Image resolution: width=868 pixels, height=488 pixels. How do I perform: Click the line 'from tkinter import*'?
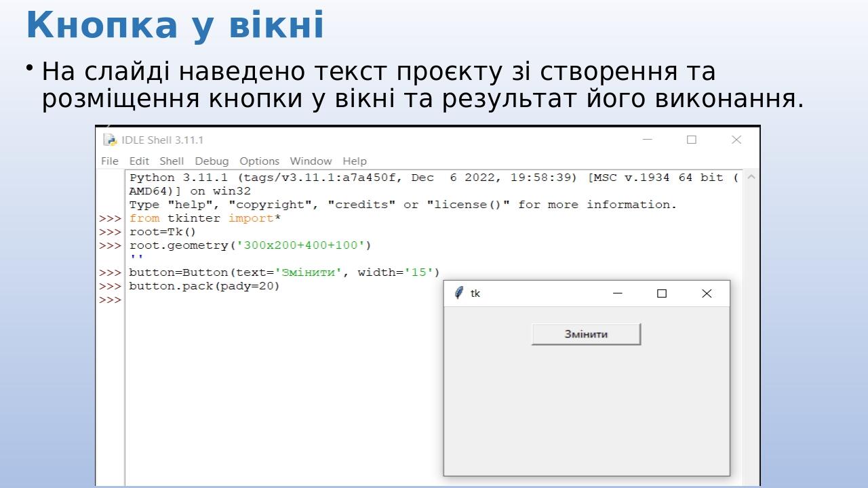click(x=205, y=218)
